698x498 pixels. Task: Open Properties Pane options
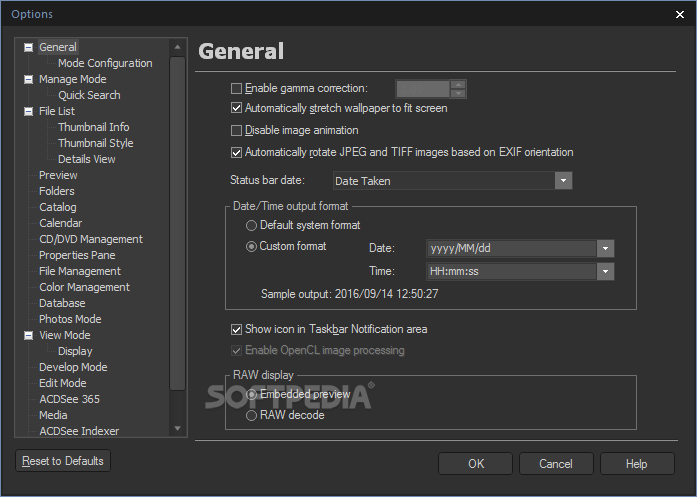[x=77, y=255]
